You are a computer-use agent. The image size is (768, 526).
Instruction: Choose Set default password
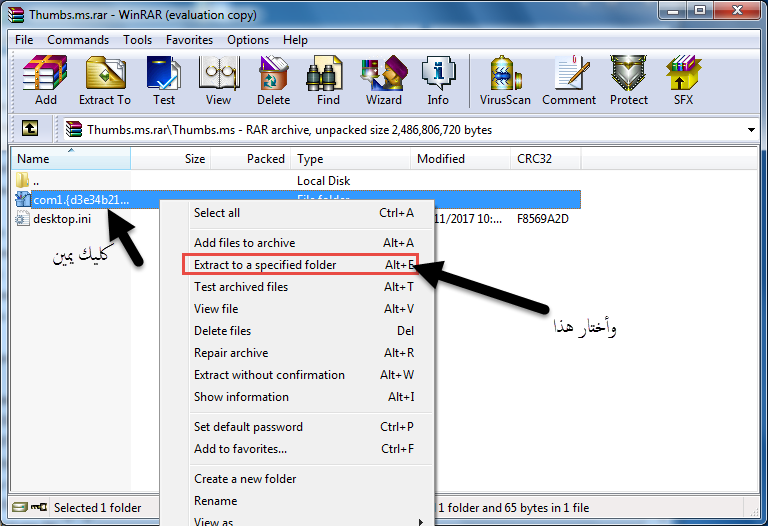[304, 427]
